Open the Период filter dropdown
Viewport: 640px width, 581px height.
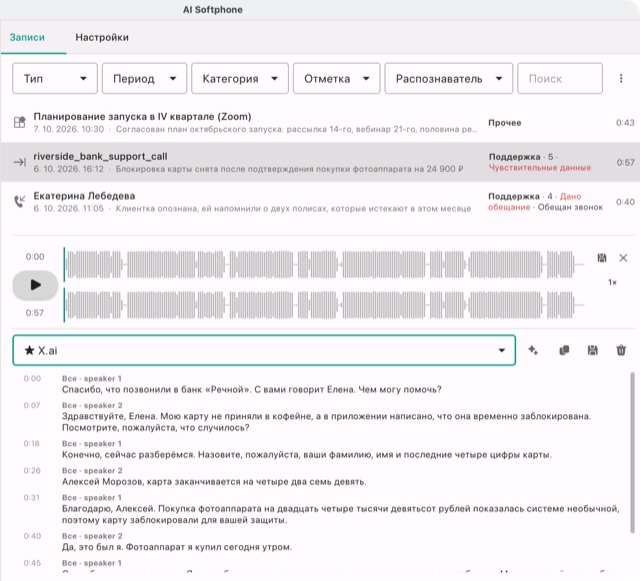144,78
